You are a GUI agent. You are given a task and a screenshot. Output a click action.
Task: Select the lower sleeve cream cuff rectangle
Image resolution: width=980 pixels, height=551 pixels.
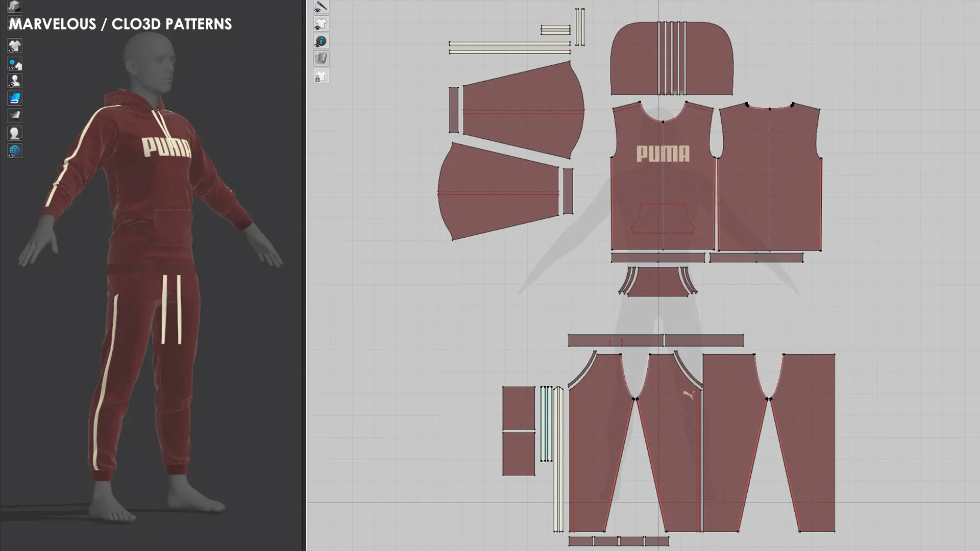568,191
